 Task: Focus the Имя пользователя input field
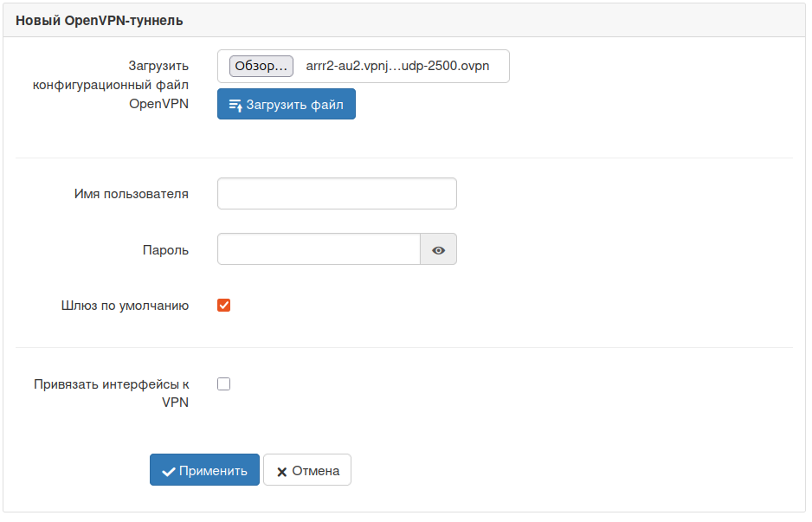[x=337, y=194]
